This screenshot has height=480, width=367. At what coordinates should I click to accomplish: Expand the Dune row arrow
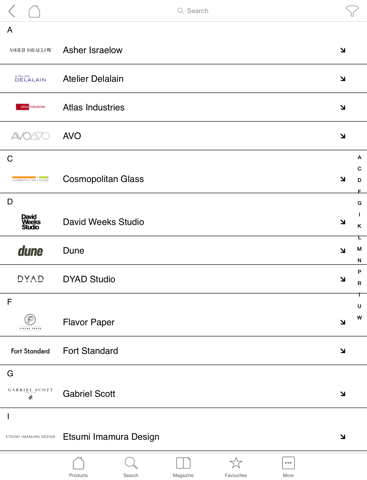[343, 251]
